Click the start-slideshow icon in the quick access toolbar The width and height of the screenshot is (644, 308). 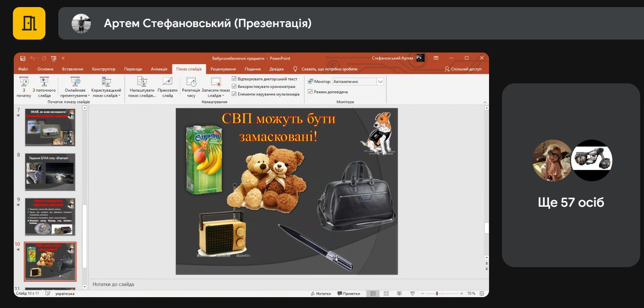pos(54,58)
